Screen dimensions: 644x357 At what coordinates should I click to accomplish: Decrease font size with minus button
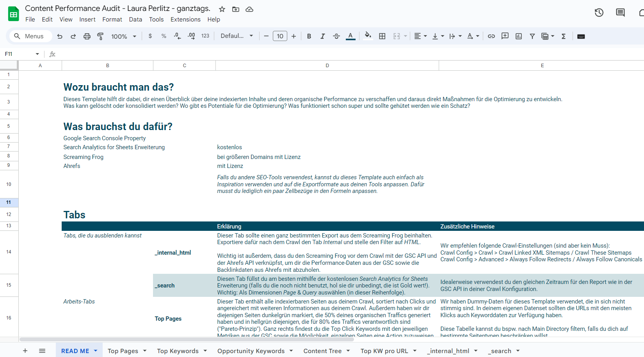tap(266, 36)
